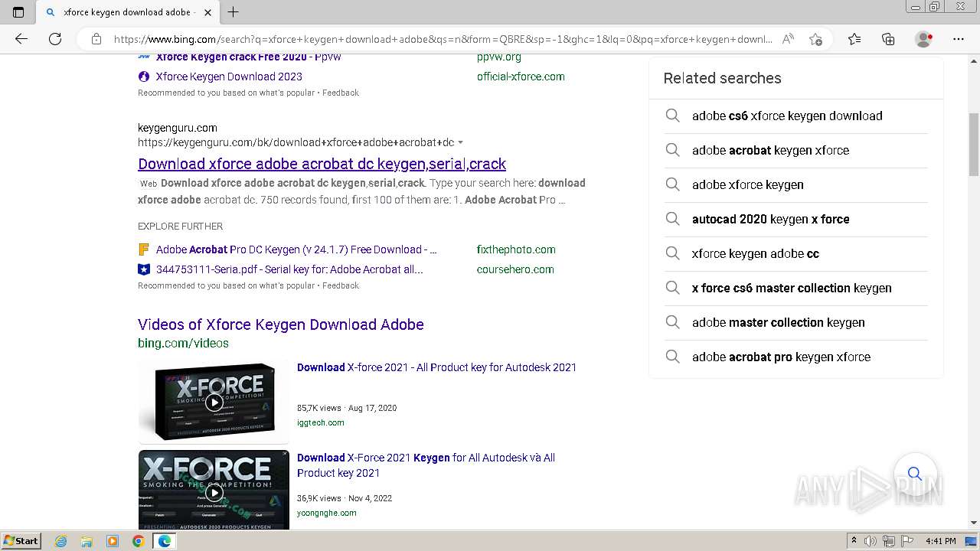Image resolution: width=980 pixels, height=551 pixels.
Task: Visit coursehero.com link
Action: pyautogui.click(x=515, y=269)
